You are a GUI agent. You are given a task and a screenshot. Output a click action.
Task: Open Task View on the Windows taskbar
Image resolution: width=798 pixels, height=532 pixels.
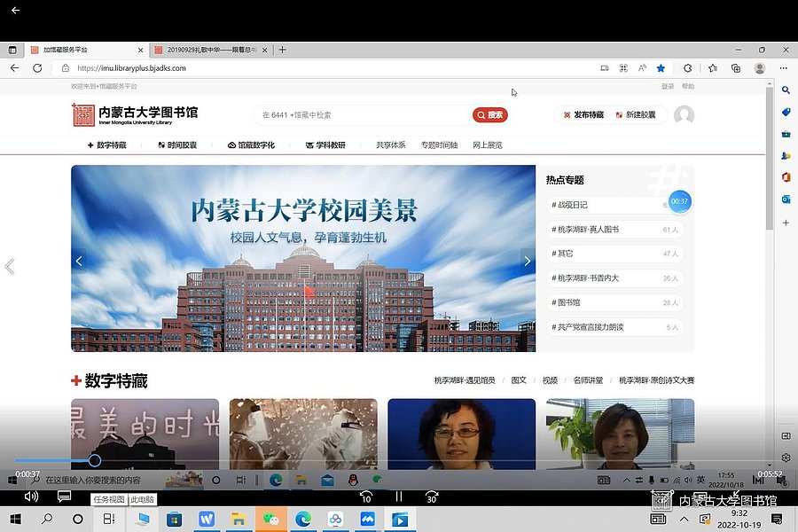(x=108, y=519)
